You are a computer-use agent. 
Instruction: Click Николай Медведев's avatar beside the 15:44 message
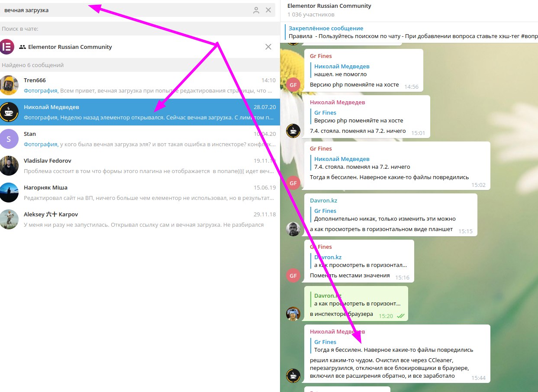293,375
